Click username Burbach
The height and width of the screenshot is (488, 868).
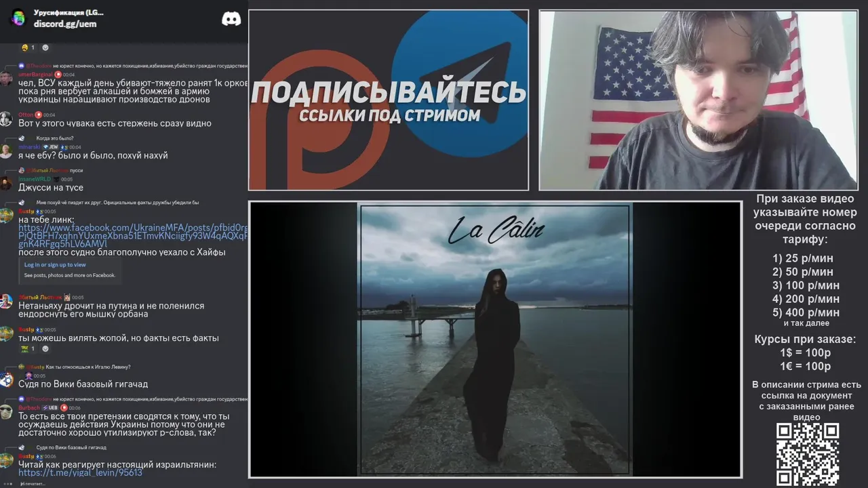pos(29,407)
